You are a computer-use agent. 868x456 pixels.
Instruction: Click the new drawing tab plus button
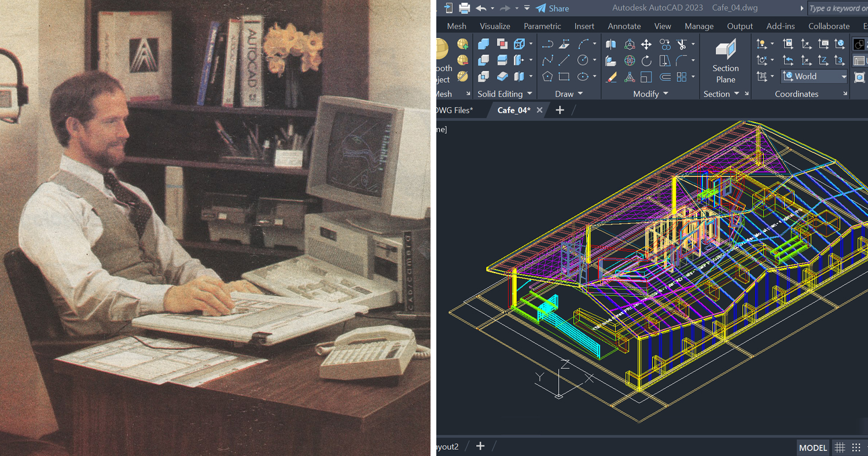[560, 110]
